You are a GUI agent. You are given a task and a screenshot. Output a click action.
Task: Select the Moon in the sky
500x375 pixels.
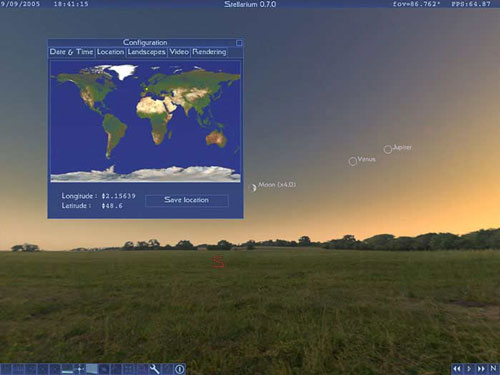252,188
